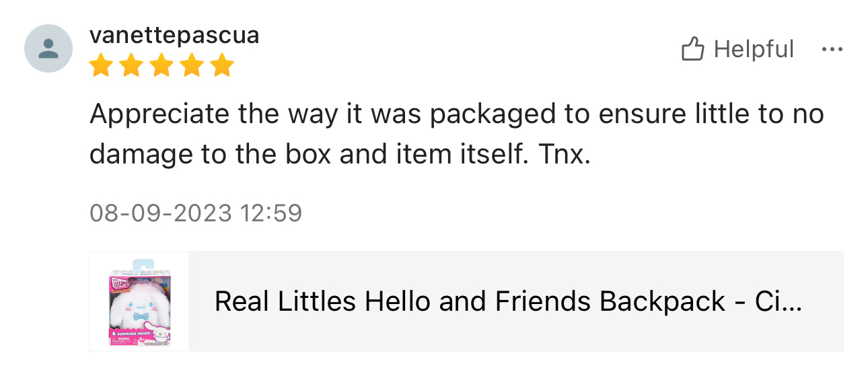Screen dimensions: 868x374
Task: Click the first rating star
Action: click(x=101, y=66)
